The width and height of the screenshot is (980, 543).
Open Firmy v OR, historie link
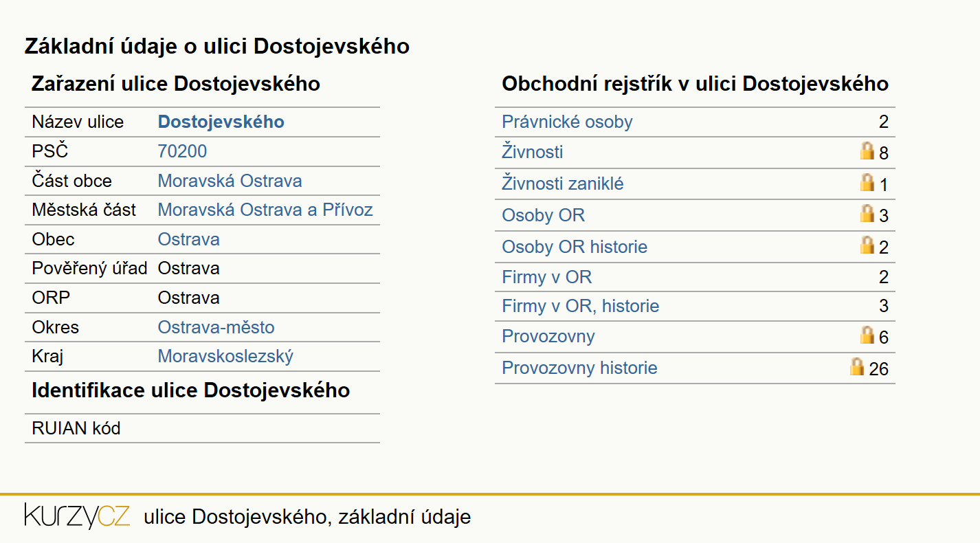(581, 306)
